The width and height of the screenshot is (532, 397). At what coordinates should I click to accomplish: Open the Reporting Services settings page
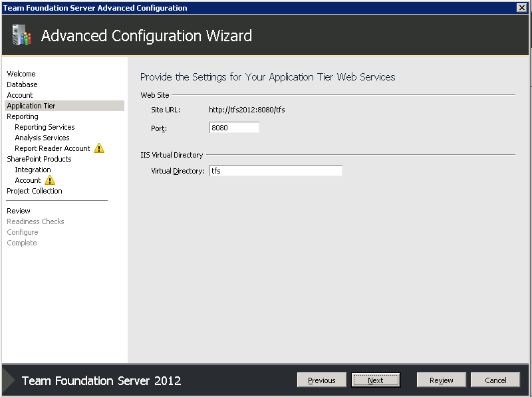click(x=45, y=126)
